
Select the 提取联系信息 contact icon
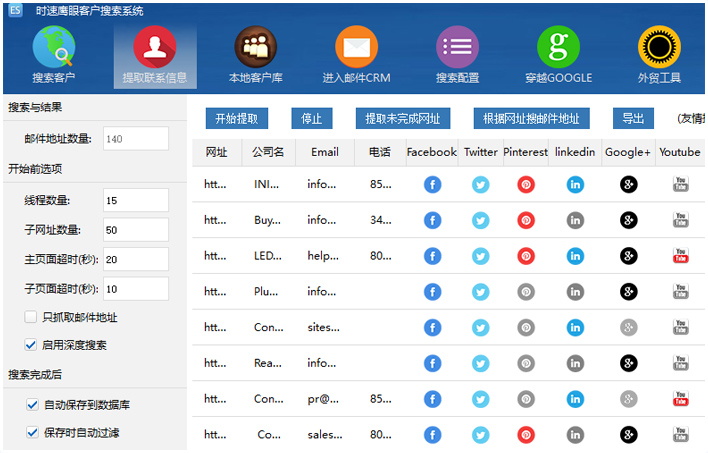(x=155, y=47)
